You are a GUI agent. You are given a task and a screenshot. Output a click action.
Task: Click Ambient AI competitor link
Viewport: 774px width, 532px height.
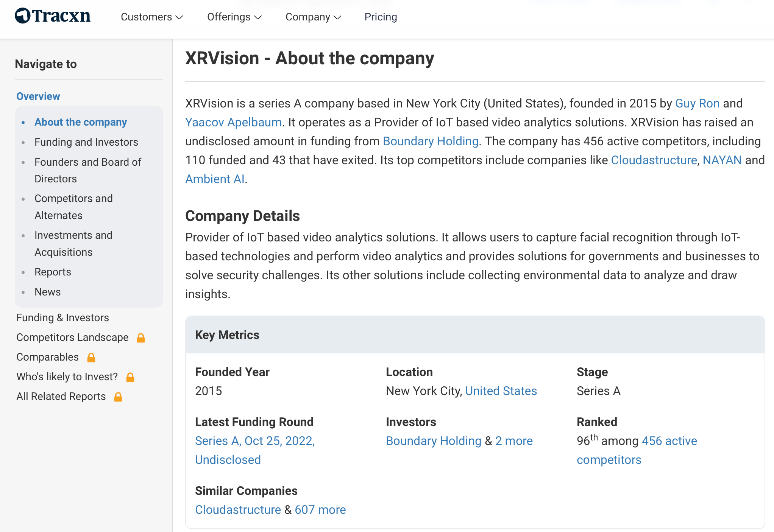point(215,179)
